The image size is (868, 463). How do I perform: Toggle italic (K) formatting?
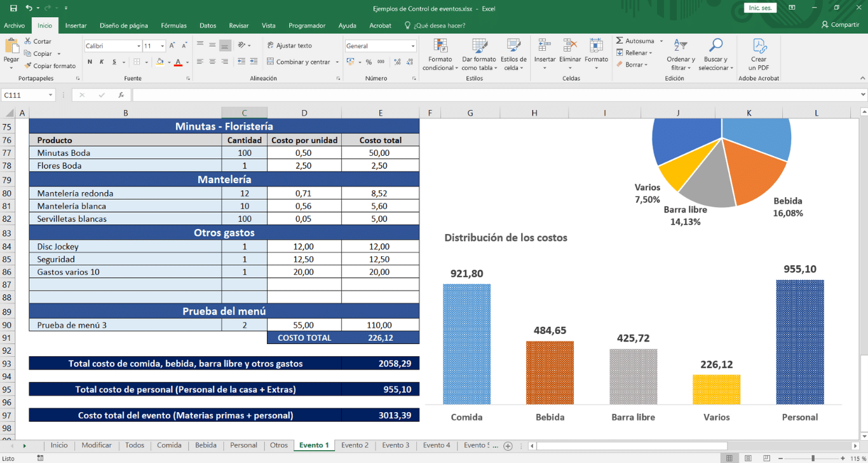click(x=102, y=62)
